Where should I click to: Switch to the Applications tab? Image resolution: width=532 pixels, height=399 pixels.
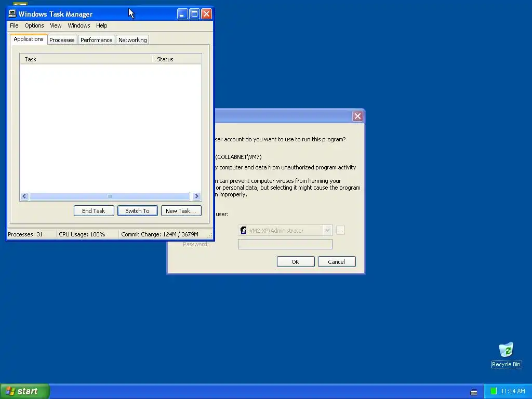coord(29,39)
